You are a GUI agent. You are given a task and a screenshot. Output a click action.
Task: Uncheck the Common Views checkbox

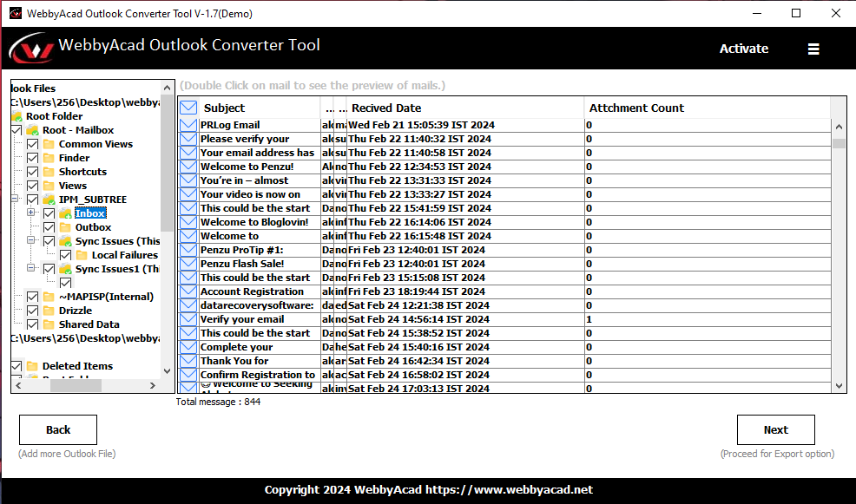[x=33, y=144]
